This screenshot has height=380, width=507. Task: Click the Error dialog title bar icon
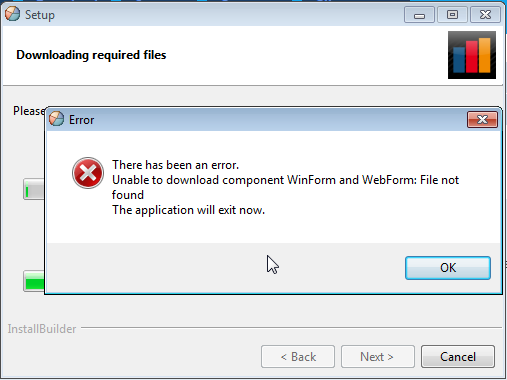click(56, 119)
